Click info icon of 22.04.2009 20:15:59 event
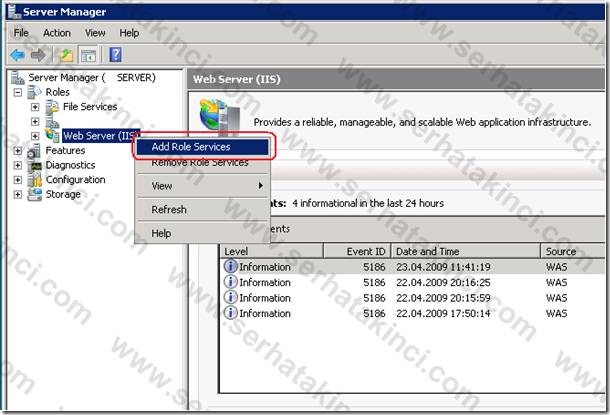 click(x=231, y=297)
